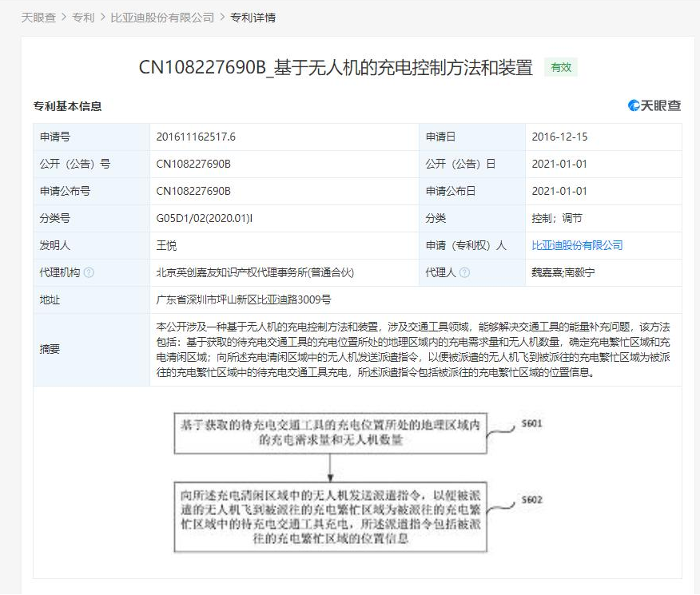Open 比亚迪股份有限公司 in the breadcrumb

(x=162, y=18)
